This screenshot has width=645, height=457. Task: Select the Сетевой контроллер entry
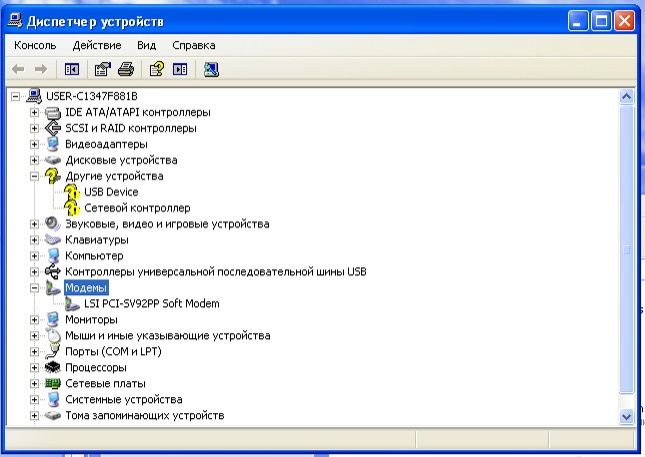pyautogui.click(x=137, y=208)
